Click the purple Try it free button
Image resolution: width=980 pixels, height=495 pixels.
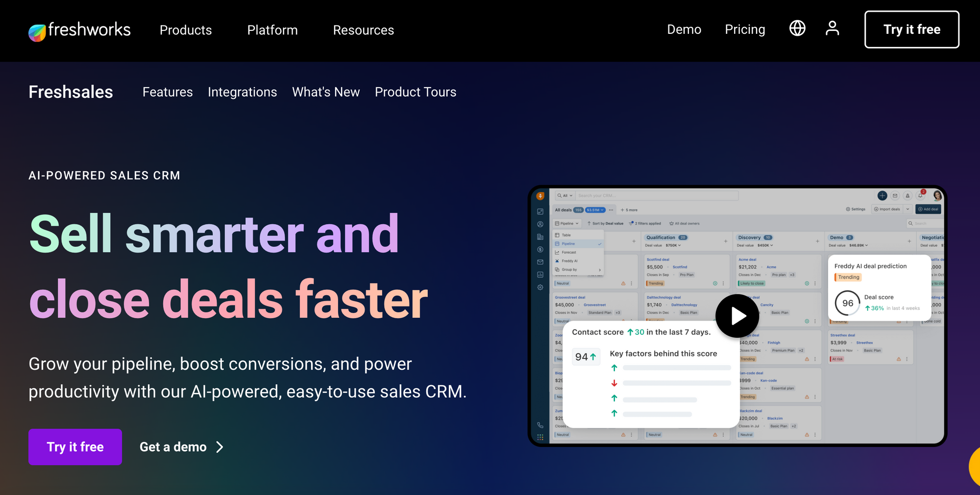(75, 447)
